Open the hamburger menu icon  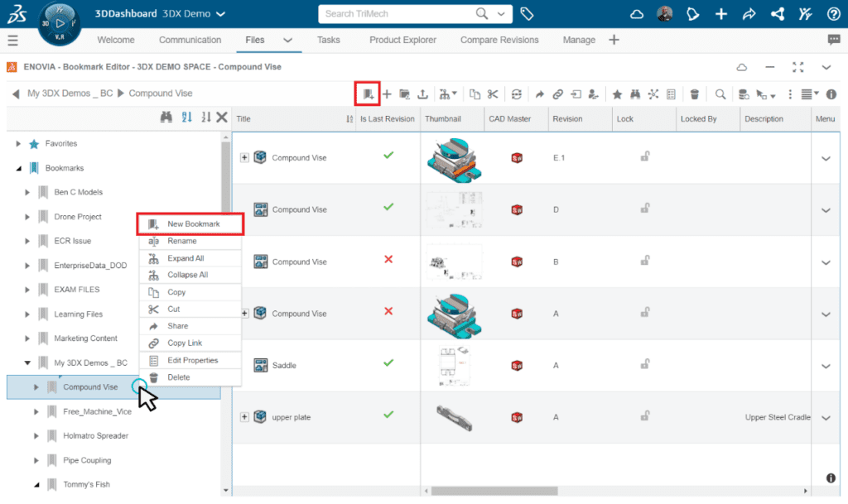[x=13, y=40]
